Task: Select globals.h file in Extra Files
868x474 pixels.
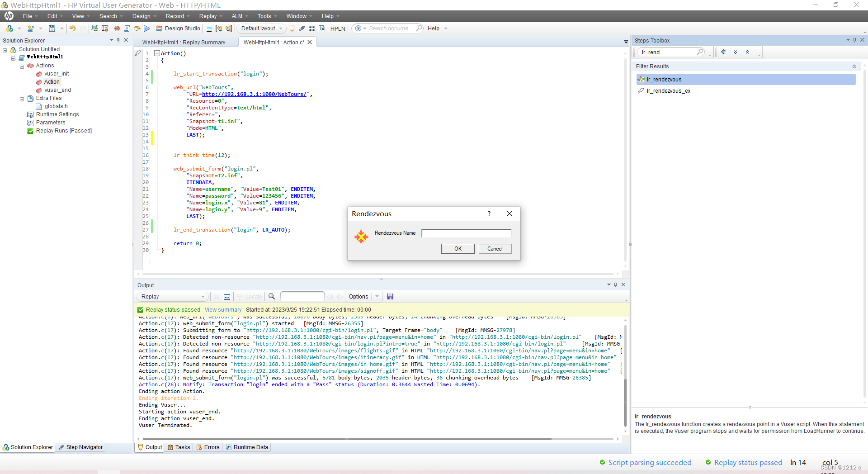Action: (56, 106)
